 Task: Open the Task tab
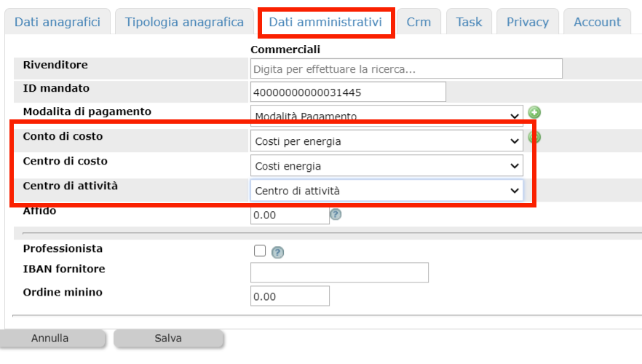pos(469,22)
